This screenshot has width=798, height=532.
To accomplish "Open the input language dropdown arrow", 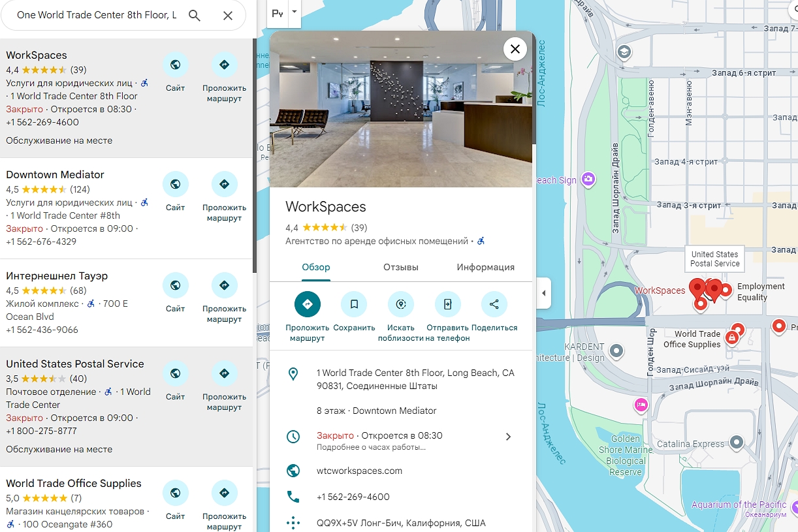I will [x=294, y=12].
